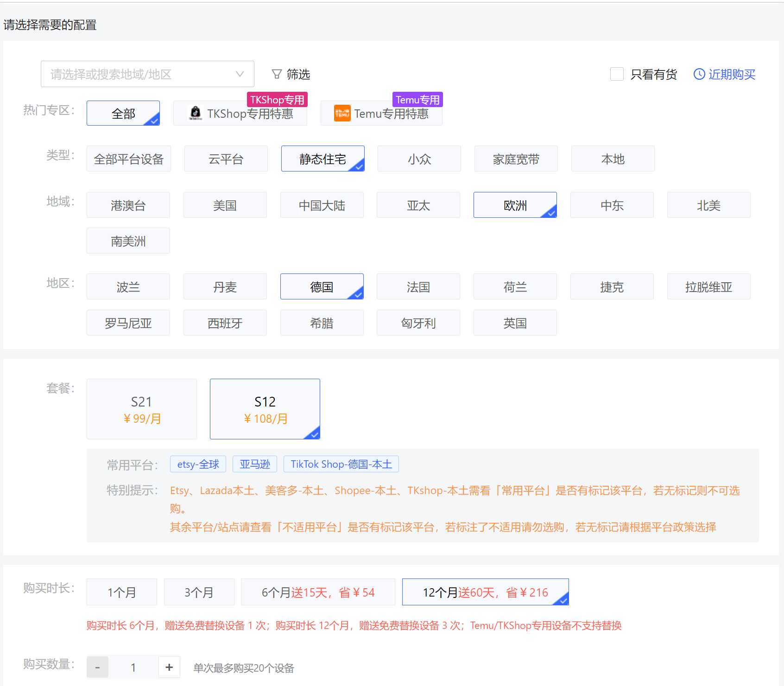Image resolution: width=784 pixels, height=686 pixels.
Task: Select the 家庭宽带 type option
Action: click(x=516, y=159)
